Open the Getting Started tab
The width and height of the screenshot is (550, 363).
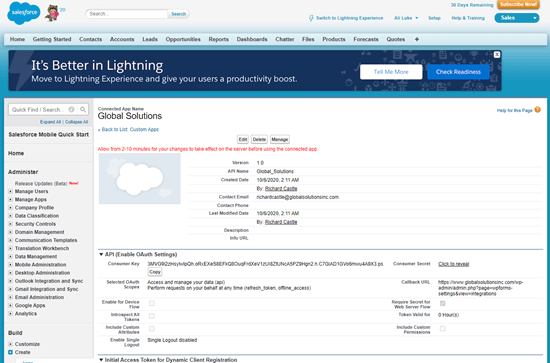point(52,39)
